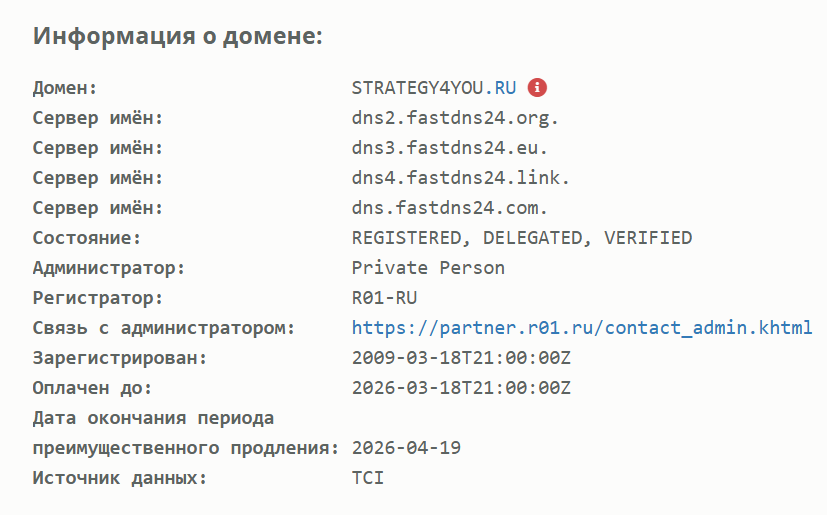Click the TCI data source value
This screenshot has width=827, height=515.
coord(368,478)
